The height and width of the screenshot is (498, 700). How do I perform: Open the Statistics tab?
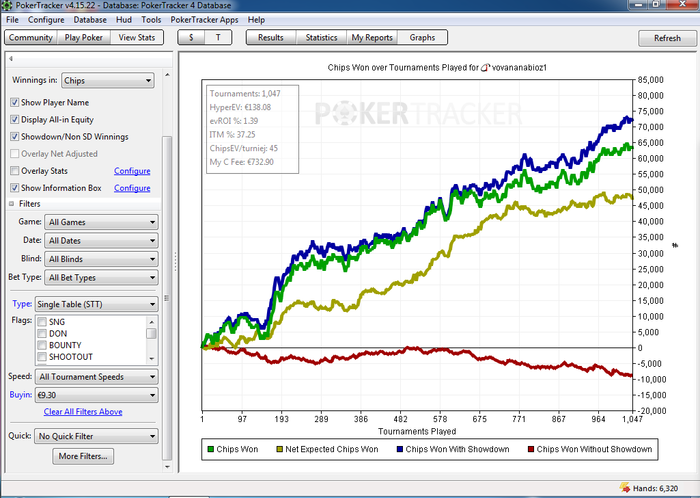click(321, 37)
